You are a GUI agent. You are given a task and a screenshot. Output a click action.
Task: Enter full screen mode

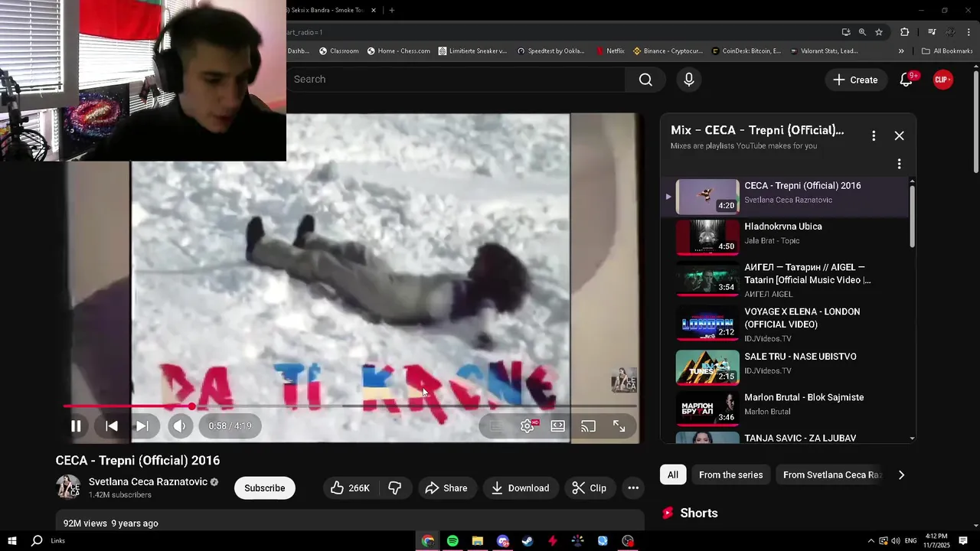point(619,426)
